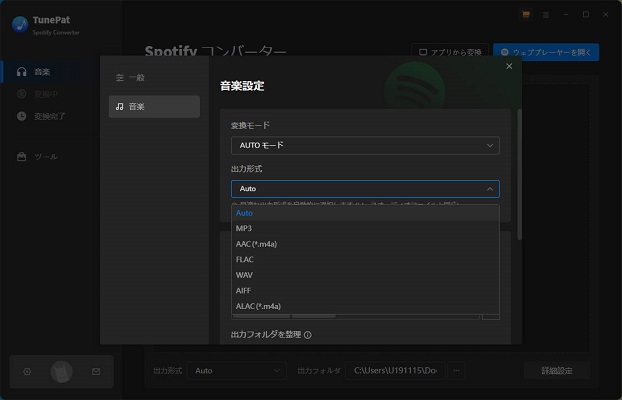
Task: Click the browse ellipsis button beside output folder
Action: (x=457, y=371)
